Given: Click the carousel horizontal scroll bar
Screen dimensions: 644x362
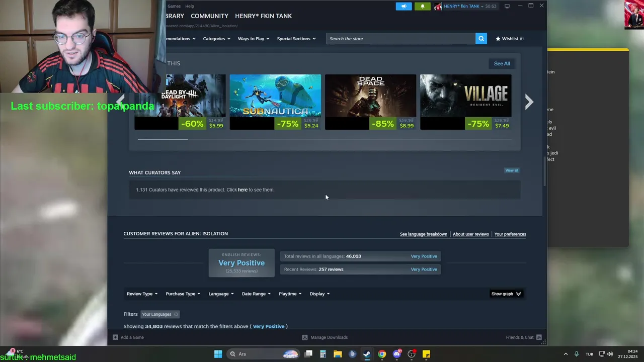Looking at the screenshot, I should point(163,139).
